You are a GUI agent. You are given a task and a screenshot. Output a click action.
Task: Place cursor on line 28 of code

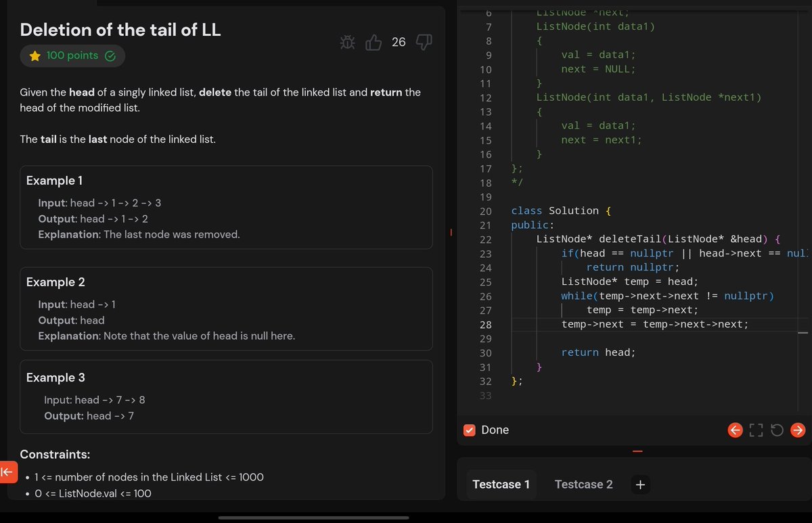[x=654, y=324]
